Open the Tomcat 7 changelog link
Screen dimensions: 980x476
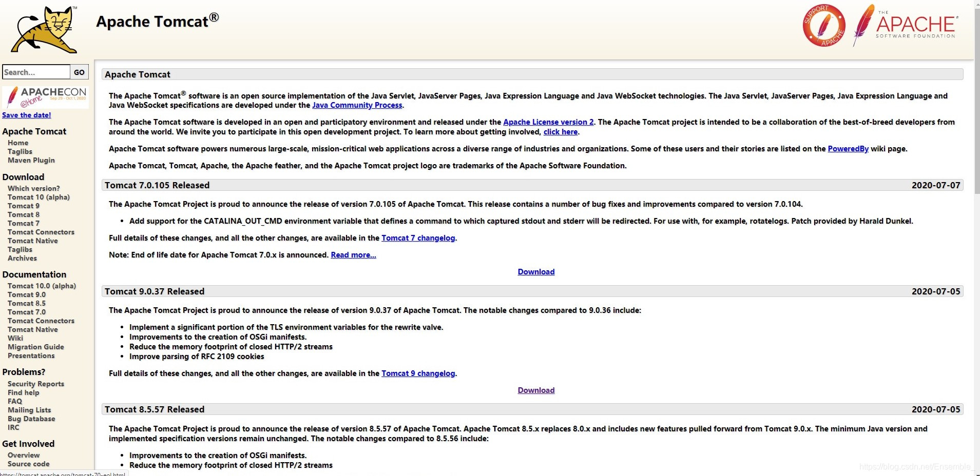tap(418, 238)
